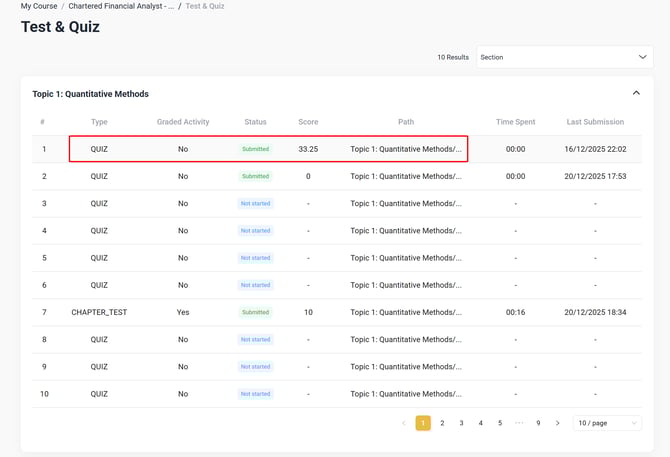Collapse the Topic 1: Quantitative Methods section
The height and width of the screenshot is (457, 670).
coord(636,93)
